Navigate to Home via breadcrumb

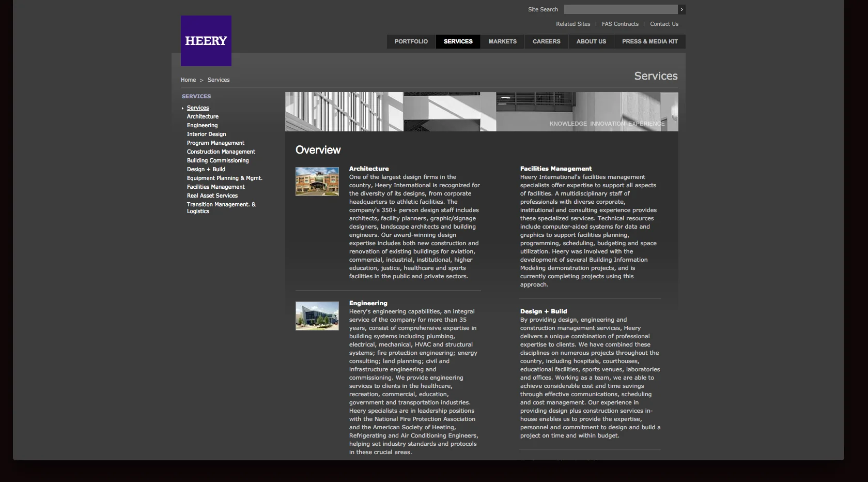point(188,80)
